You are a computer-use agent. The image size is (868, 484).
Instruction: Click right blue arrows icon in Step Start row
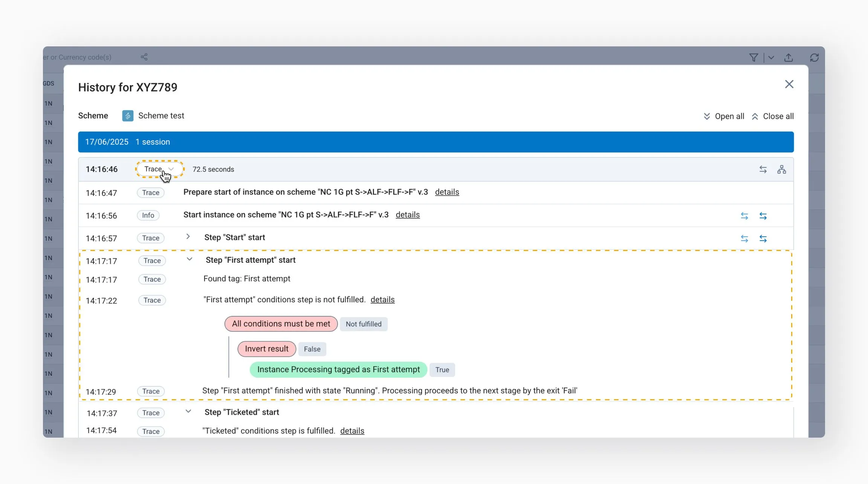pyautogui.click(x=763, y=239)
